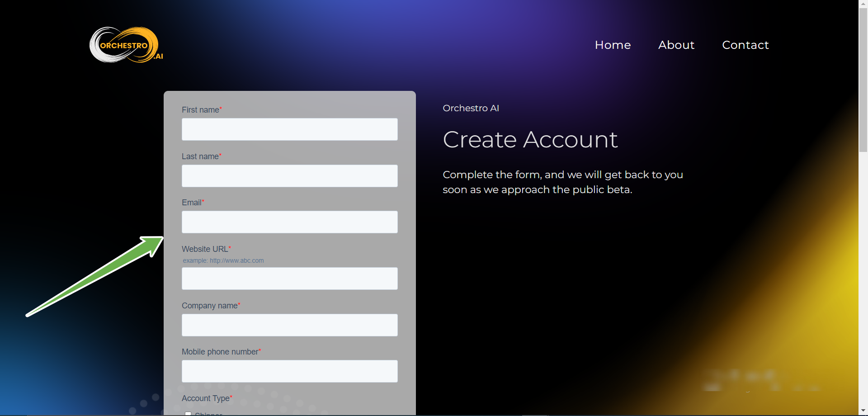Click the Email label
The image size is (868, 416).
(193, 203)
